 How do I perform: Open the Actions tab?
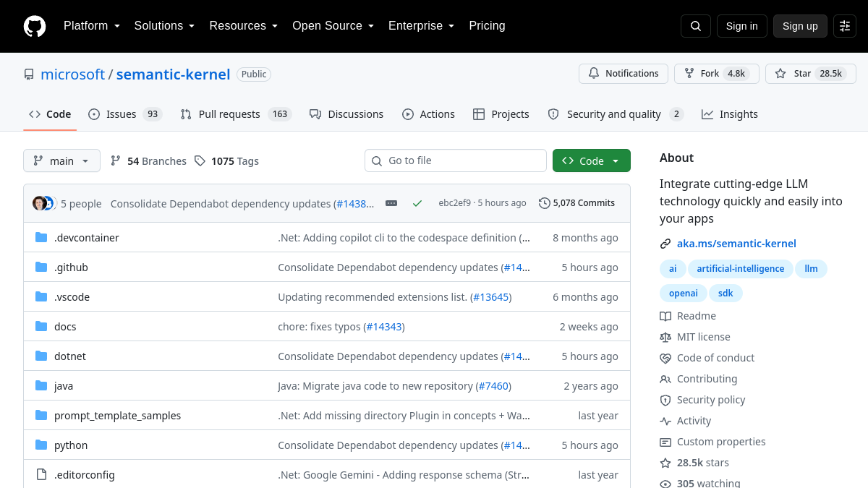tap(428, 114)
